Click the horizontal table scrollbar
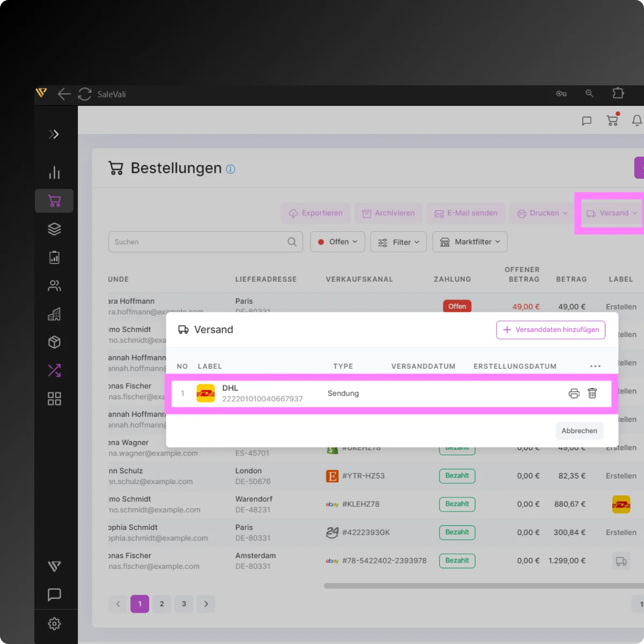 [x=483, y=586]
